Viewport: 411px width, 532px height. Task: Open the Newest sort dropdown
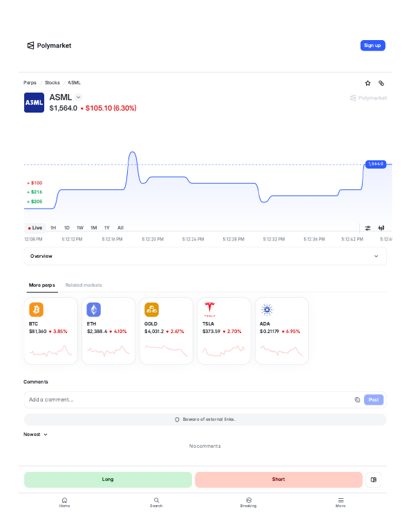click(x=35, y=435)
